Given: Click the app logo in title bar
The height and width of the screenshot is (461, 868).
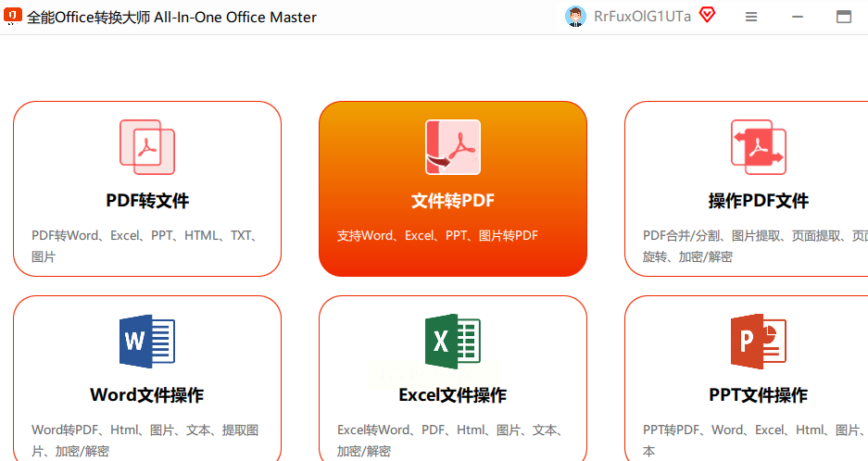Looking at the screenshot, I should tap(13, 16).
